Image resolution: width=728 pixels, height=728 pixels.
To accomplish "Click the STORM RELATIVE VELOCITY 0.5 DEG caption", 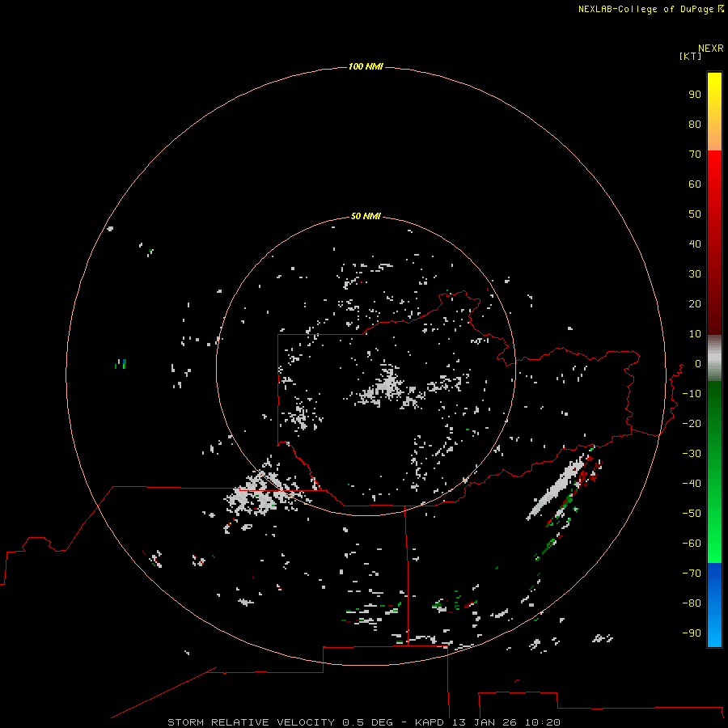I will click(x=280, y=722).
